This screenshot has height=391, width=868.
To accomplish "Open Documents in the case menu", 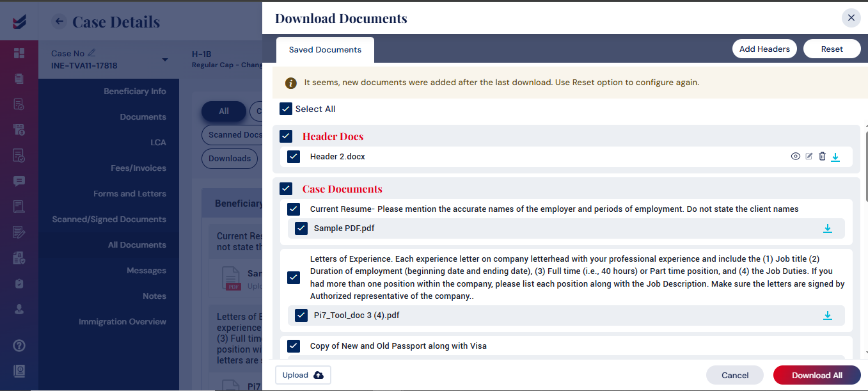I will [143, 117].
